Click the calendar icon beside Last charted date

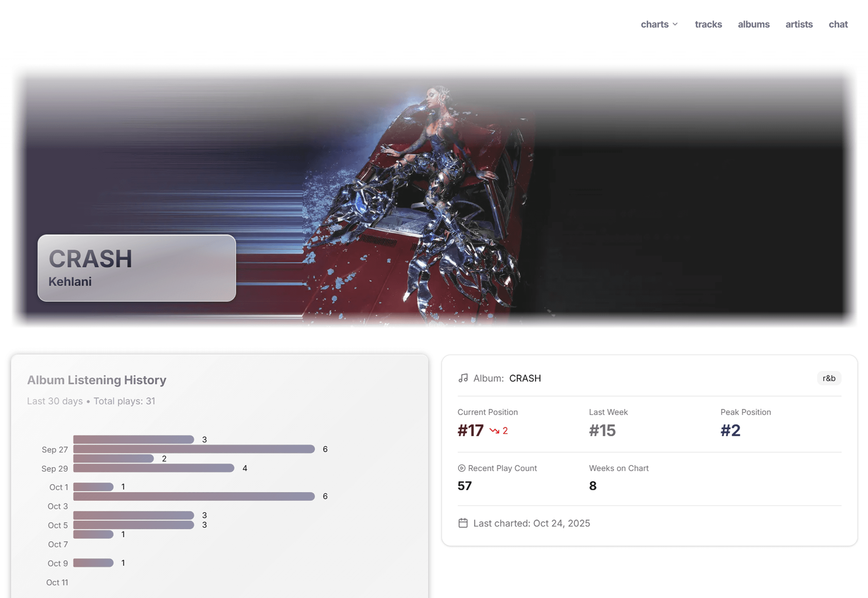[463, 523]
